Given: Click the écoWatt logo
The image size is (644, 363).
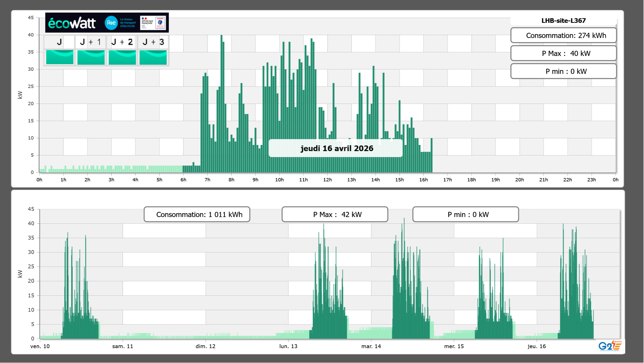Looking at the screenshot, I should [72, 23].
